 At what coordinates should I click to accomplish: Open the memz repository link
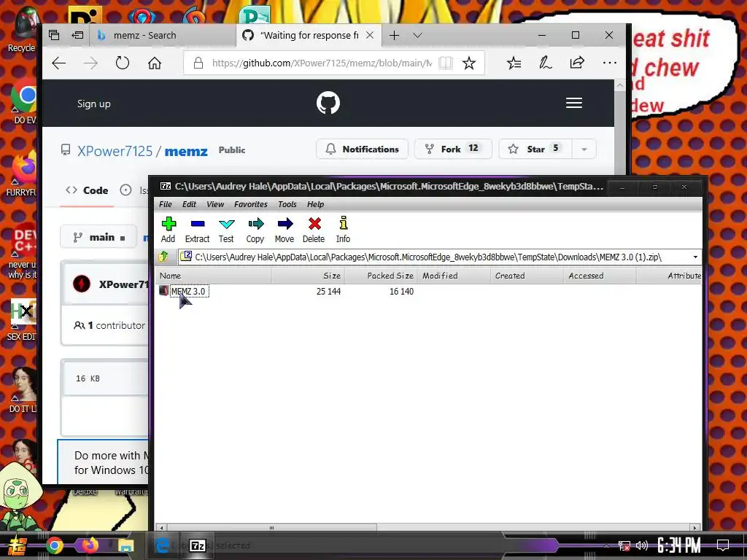click(186, 152)
